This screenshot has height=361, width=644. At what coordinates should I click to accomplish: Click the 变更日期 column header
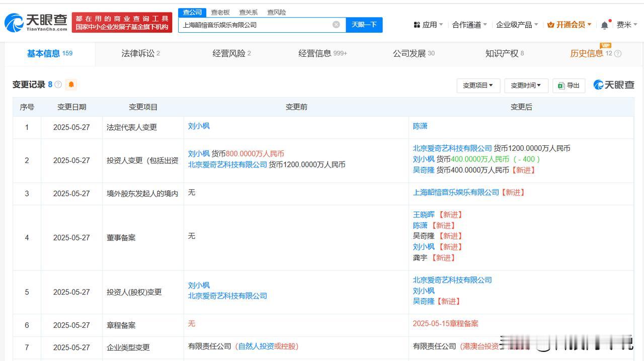[71, 107]
